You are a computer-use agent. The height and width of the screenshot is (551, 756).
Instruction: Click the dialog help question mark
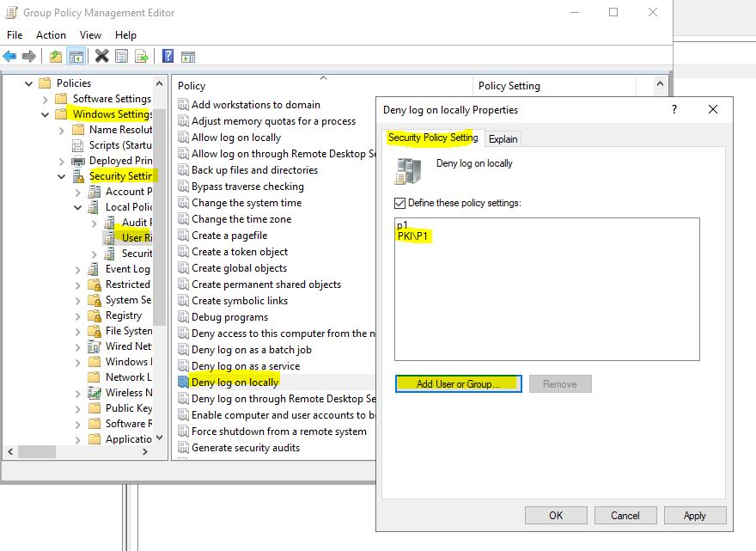674,109
